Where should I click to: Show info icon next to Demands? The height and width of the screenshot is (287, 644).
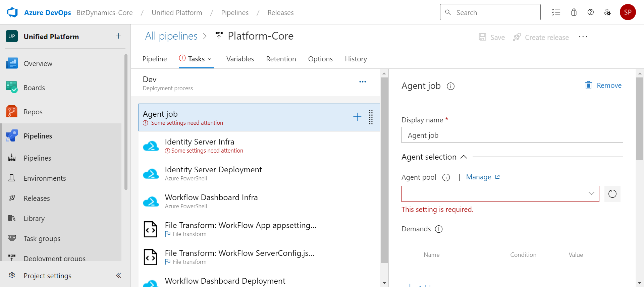[x=439, y=229]
